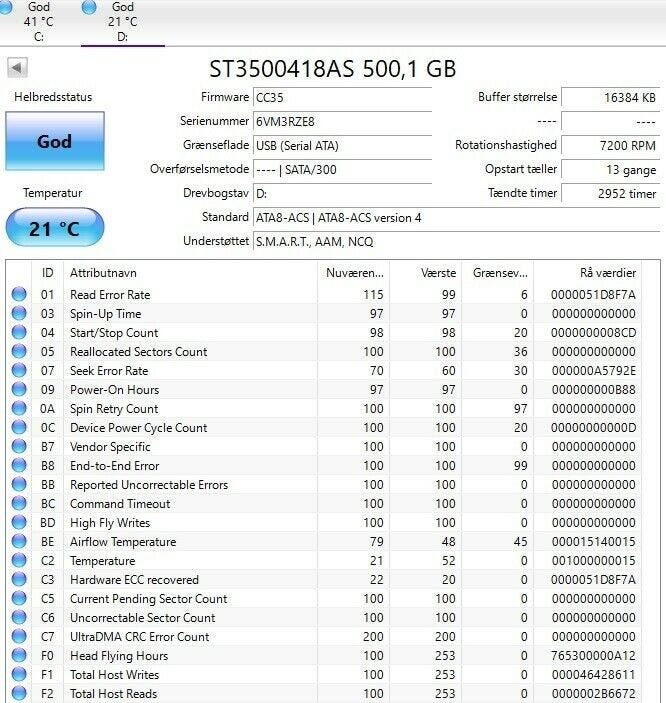Select the Seek Error Rate attribute name

109,371
